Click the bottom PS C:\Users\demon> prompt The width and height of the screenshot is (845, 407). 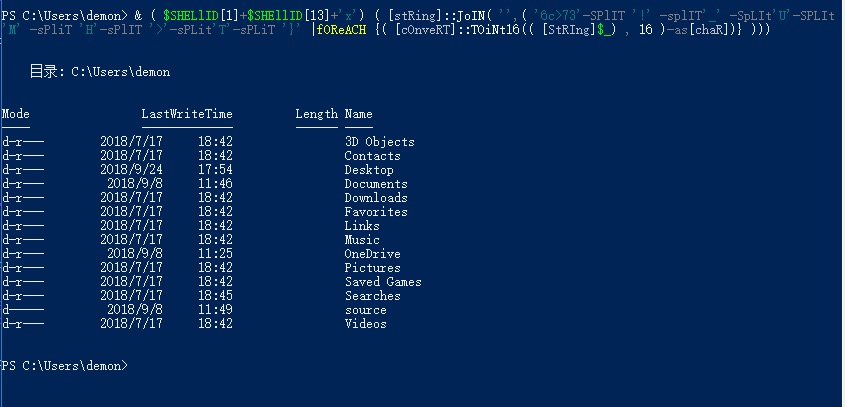point(65,366)
